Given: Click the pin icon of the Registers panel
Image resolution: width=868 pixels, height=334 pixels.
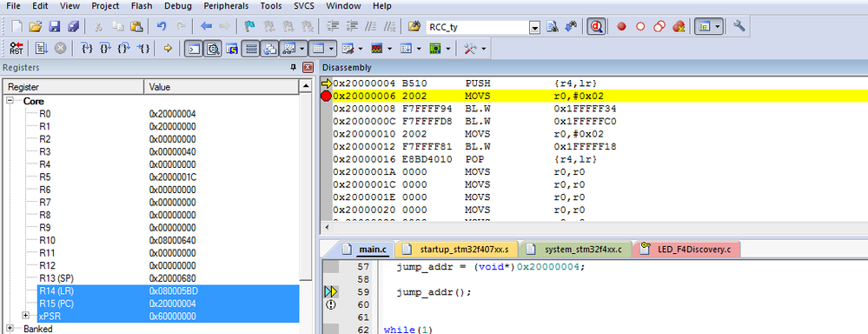Looking at the screenshot, I should tap(294, 68).
